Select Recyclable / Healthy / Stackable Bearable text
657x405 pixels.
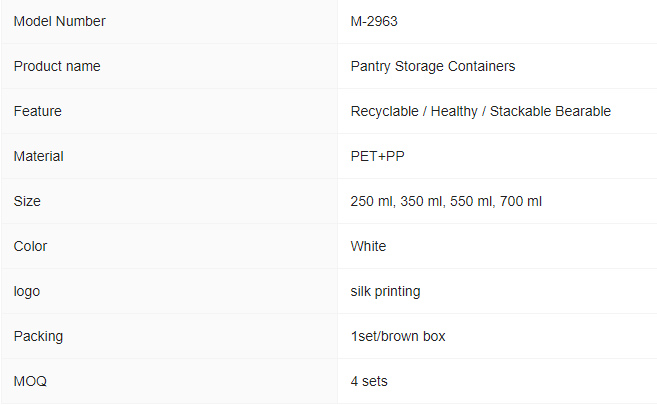481,111
